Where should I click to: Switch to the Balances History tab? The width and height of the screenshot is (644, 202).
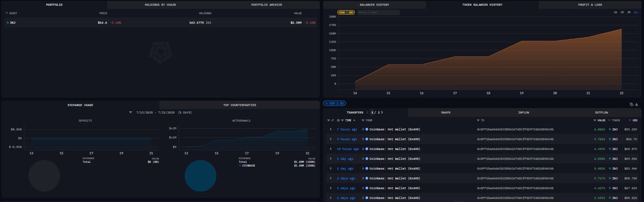(x=374, y=4)
